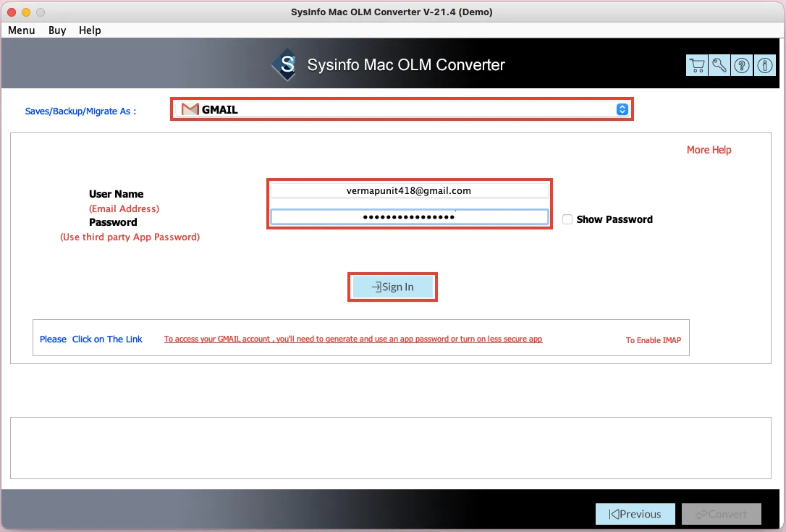Viewport: 786px width, 532px height.
Task: Click the 'Saves/Backup/Migrate As :' label
Action: (81, 111)
